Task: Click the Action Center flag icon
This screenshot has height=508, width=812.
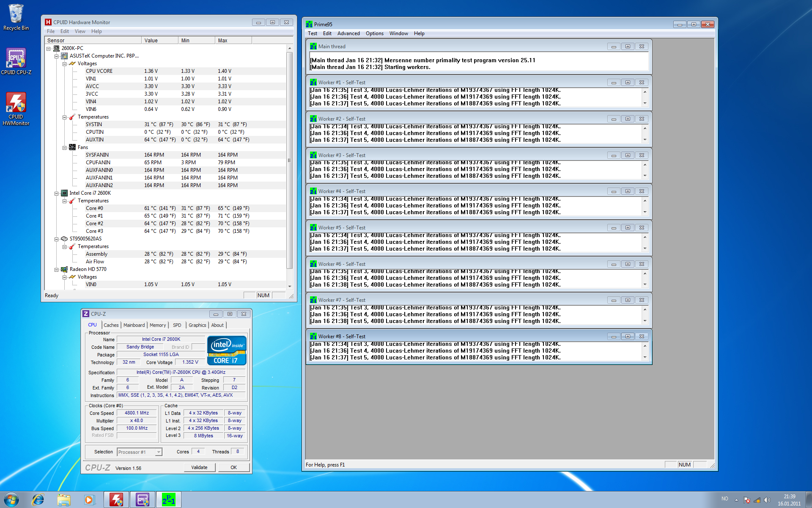Action: point(747,500)
